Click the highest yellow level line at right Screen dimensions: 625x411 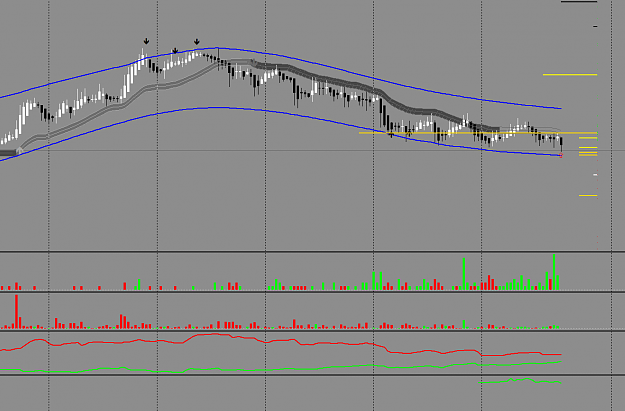point(570,75)
